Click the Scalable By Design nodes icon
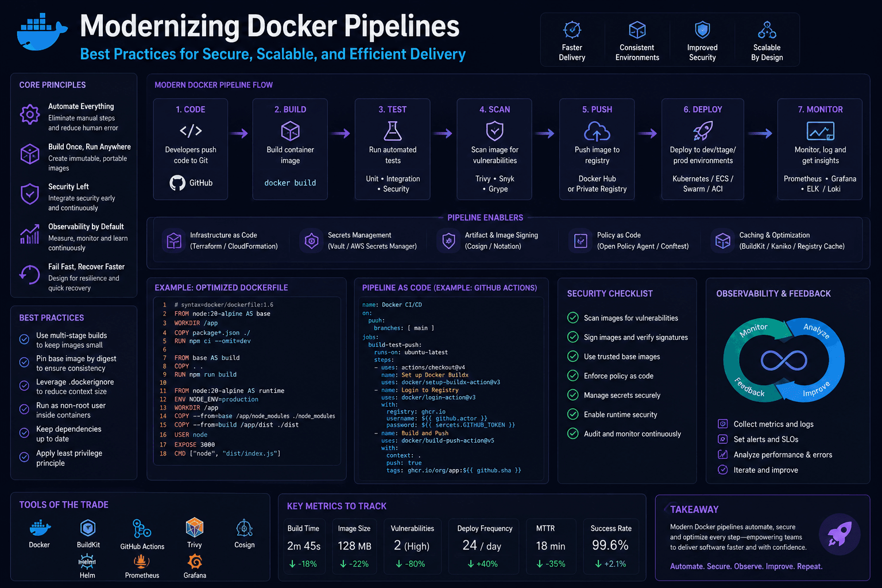882x588 pixels. [767, 29]
